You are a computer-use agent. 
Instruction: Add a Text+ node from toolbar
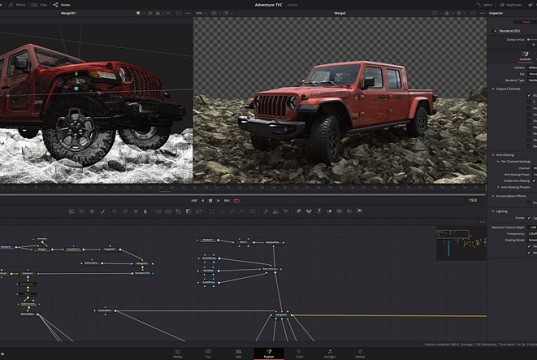click(92, 211)
